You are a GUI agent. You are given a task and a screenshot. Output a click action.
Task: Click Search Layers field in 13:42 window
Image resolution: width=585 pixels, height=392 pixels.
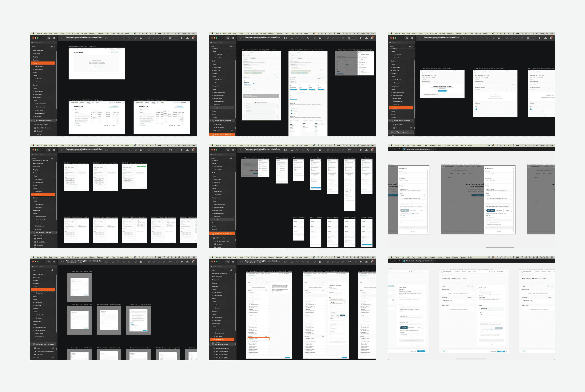(x=223, y=266)
